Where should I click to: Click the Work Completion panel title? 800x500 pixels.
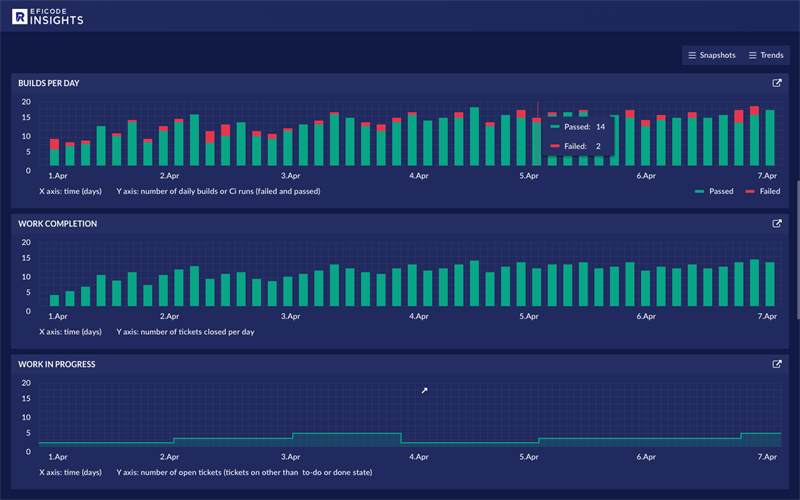pyautogui.click(x=58, y=224)
